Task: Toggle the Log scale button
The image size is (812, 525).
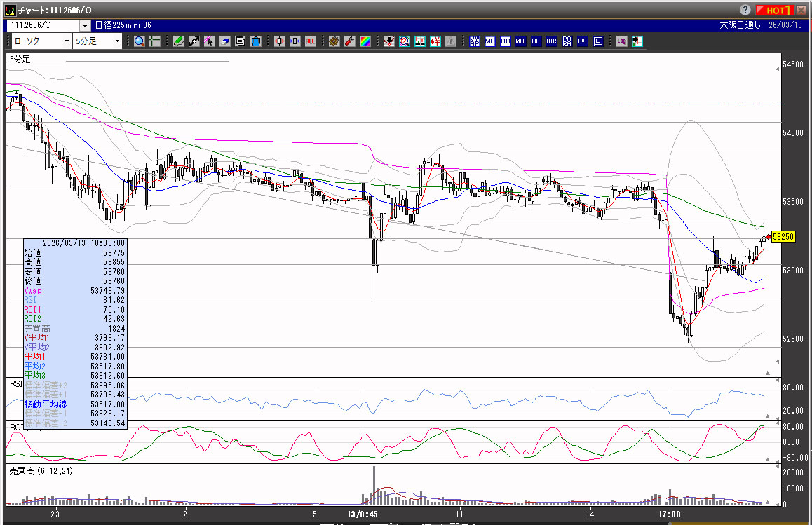Action: [622, 41]
